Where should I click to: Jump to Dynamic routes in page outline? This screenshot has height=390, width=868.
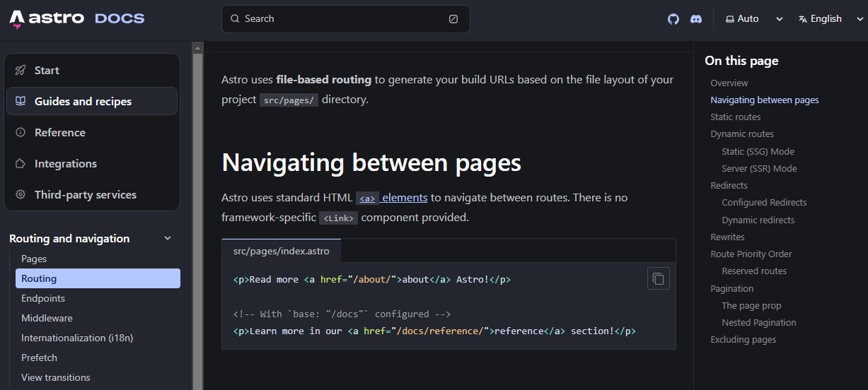point(741,134)
